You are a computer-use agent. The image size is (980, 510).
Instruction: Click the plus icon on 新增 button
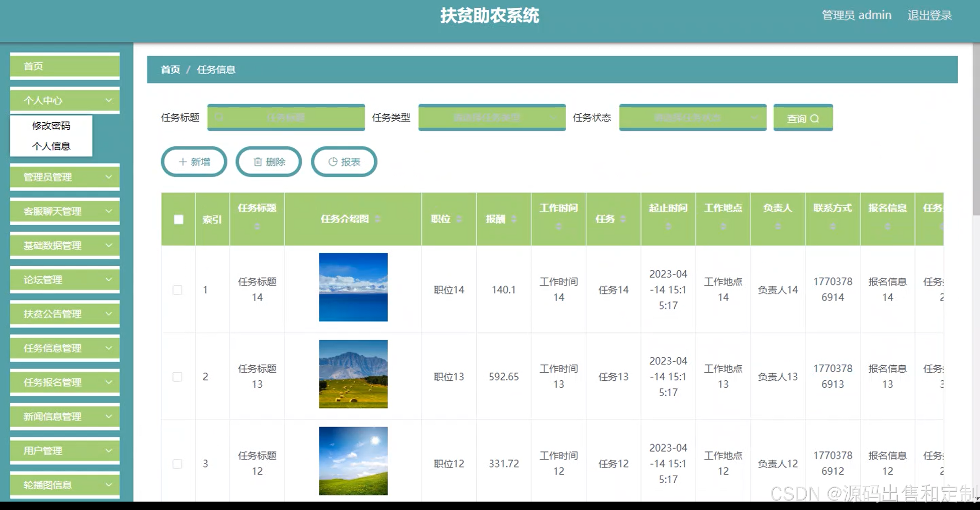tap(183, 162)
